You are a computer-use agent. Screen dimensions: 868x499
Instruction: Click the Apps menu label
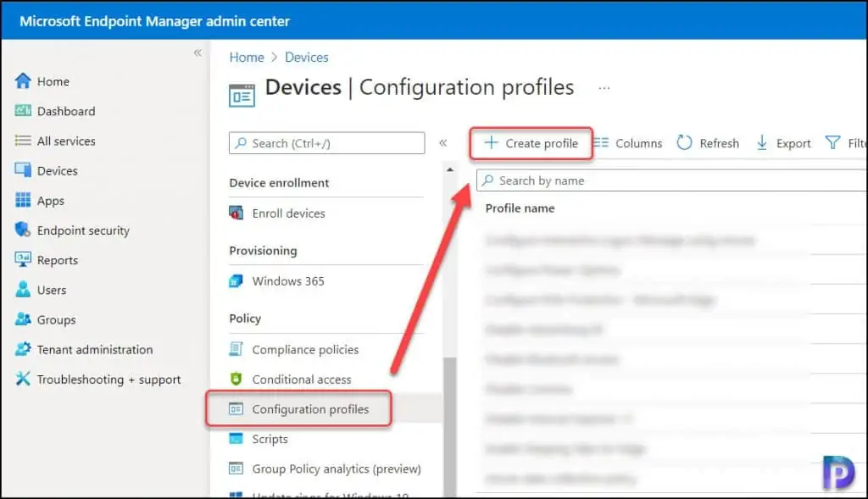[x=51, y=201]
